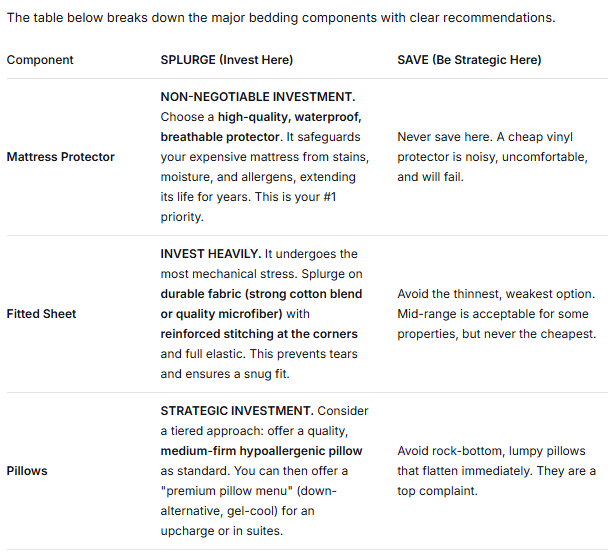Click the "Component" column header
Screen dimensions: 613x553
[x=40, y=60]
